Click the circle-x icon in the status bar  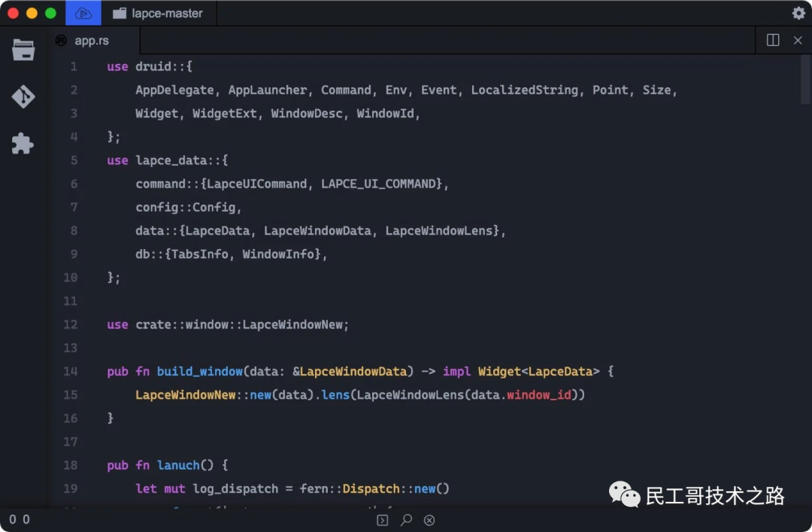[x=429, y=519]
